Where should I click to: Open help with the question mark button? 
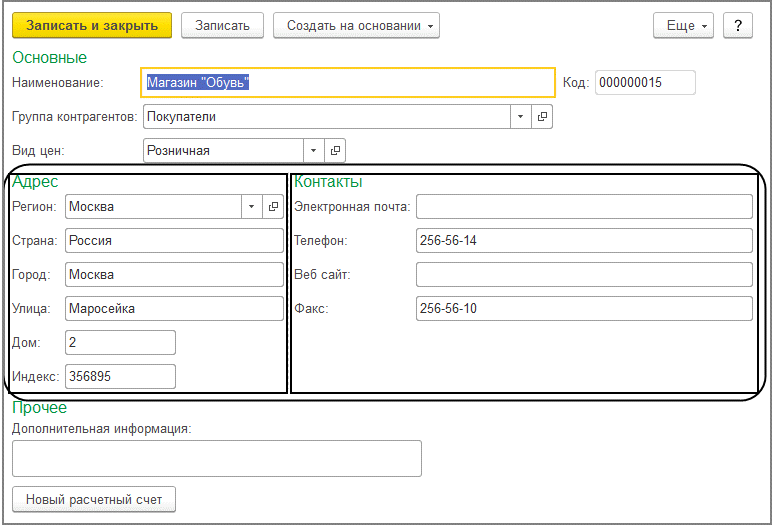(738, 26)
